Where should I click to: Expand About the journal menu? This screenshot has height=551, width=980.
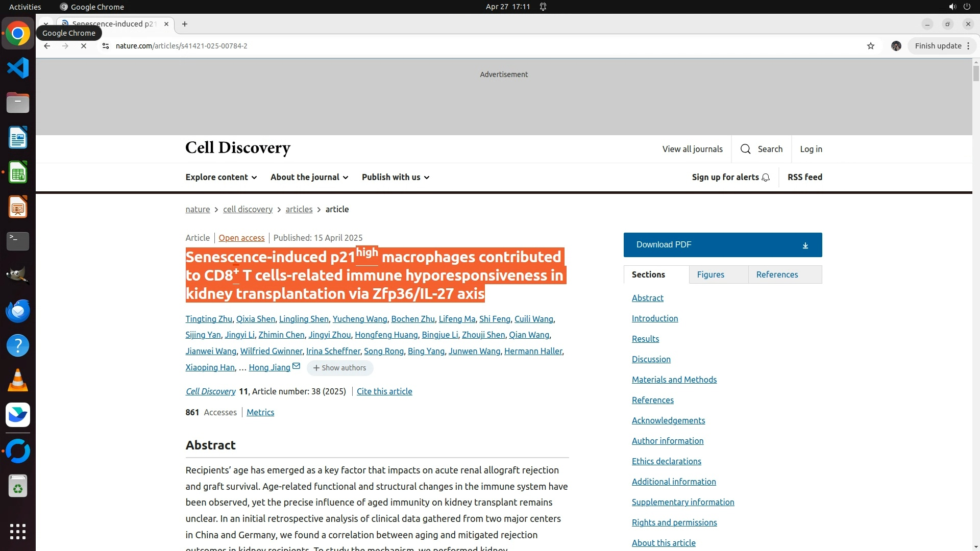(x=309, y=177)
